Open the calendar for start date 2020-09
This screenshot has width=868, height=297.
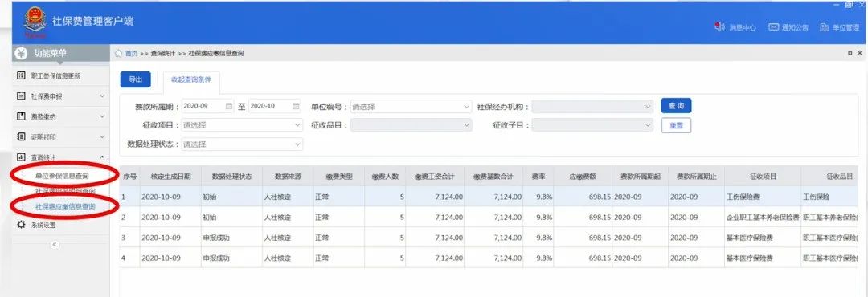point(229,106)
